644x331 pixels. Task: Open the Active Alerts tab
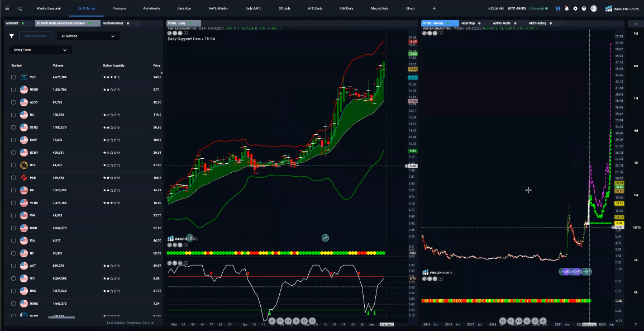click(x=502, y=23)
